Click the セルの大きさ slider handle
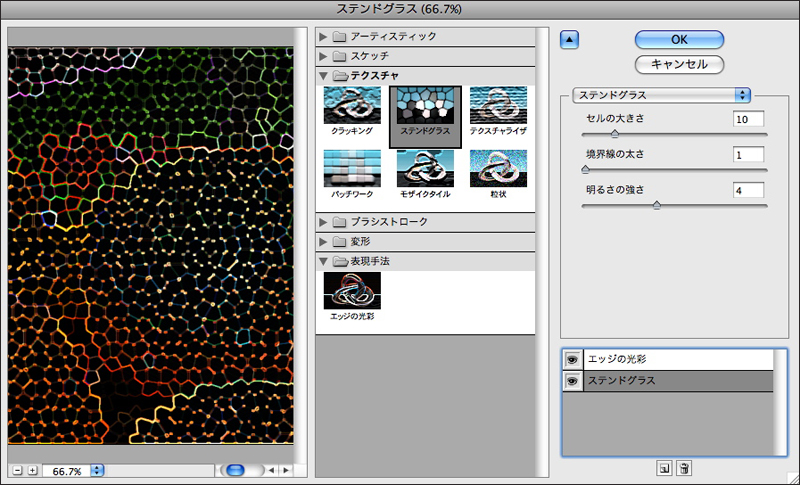This screenshot has width=800, height=485. click(x=615, y=134)
